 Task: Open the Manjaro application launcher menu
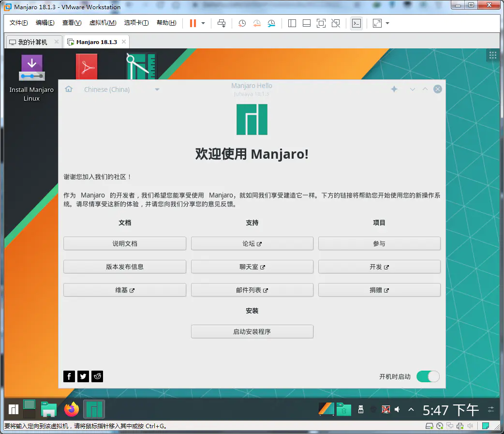pyautogui.click(x=14, y=409)
